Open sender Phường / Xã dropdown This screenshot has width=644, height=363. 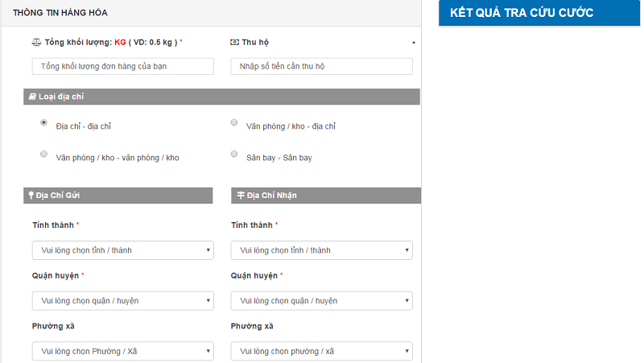(x=122, y=351)
